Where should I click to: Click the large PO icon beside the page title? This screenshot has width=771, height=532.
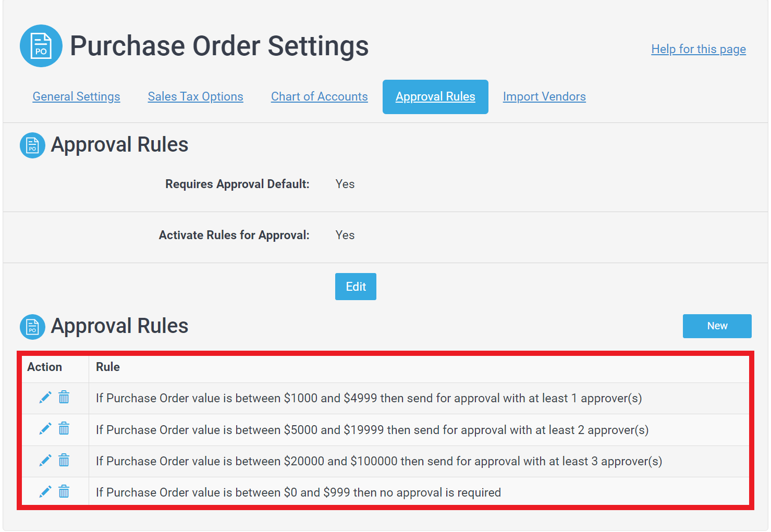[41, 46]
